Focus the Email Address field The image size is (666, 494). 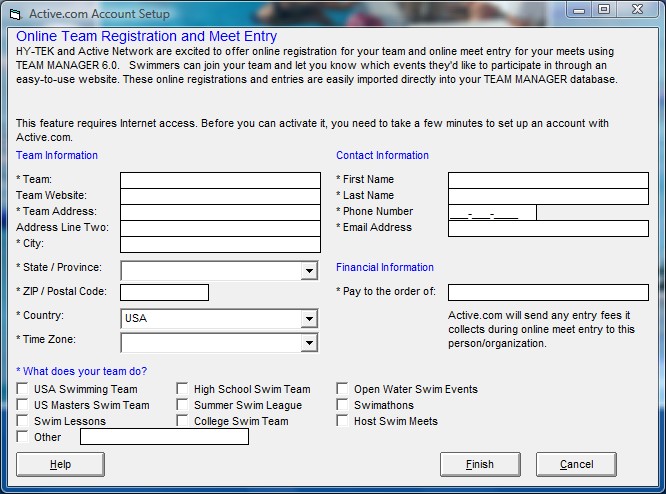[x=548, y=229]
